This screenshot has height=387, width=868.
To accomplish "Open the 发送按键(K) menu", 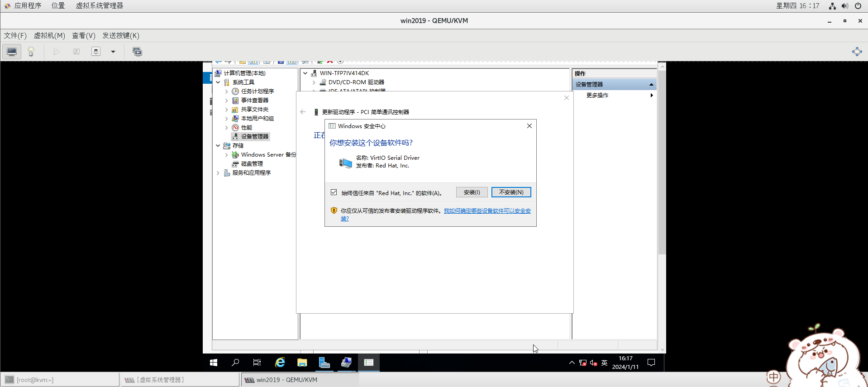I will click(121, 35).
